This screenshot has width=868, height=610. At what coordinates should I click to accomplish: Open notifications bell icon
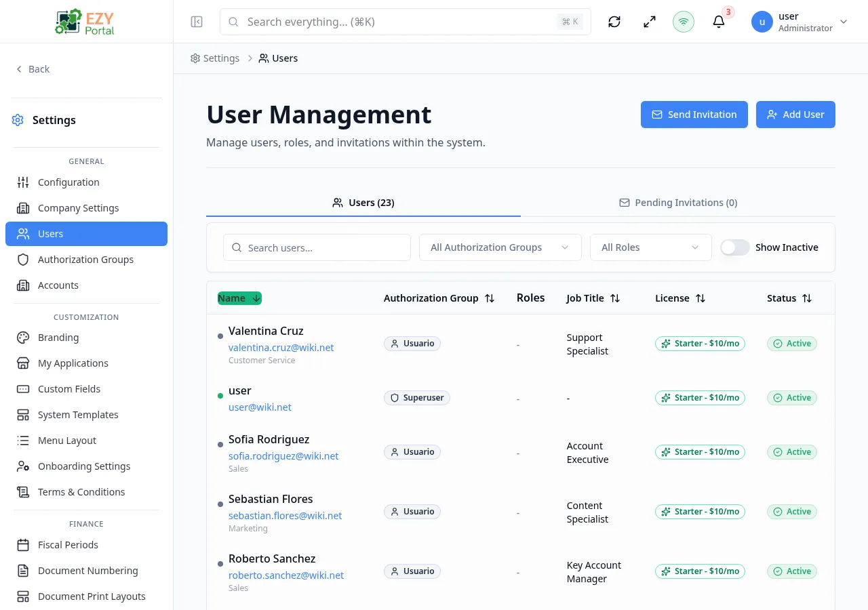[x=719, y=22]
